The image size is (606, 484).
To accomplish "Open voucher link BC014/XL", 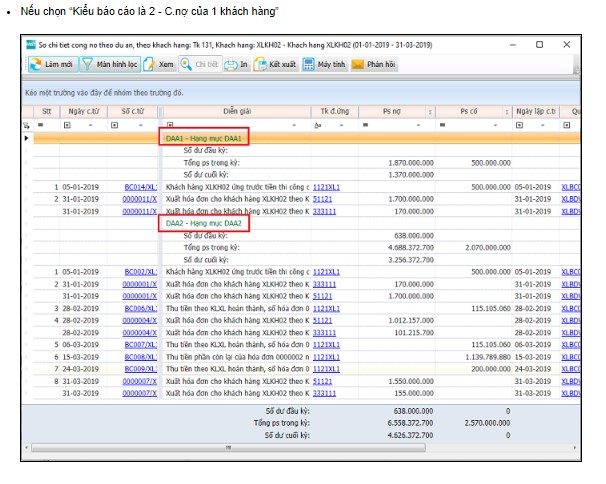I will coord(140,187).
